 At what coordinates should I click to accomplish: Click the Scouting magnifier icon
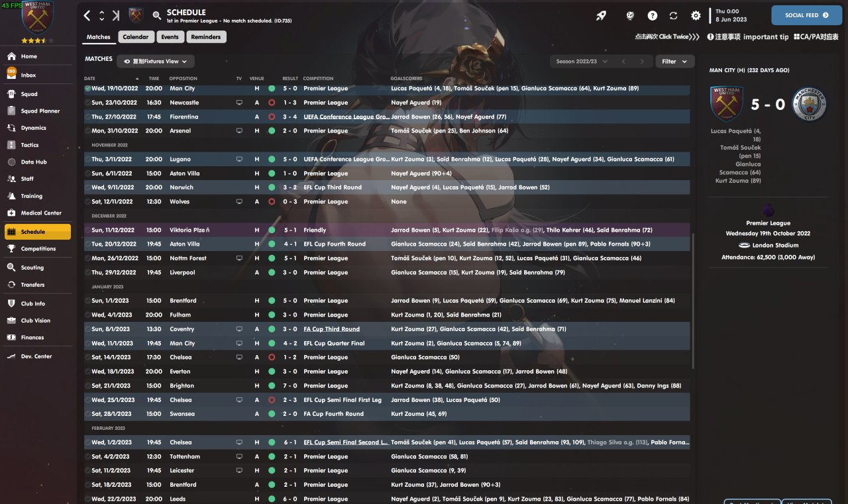[x=11, y=268]
